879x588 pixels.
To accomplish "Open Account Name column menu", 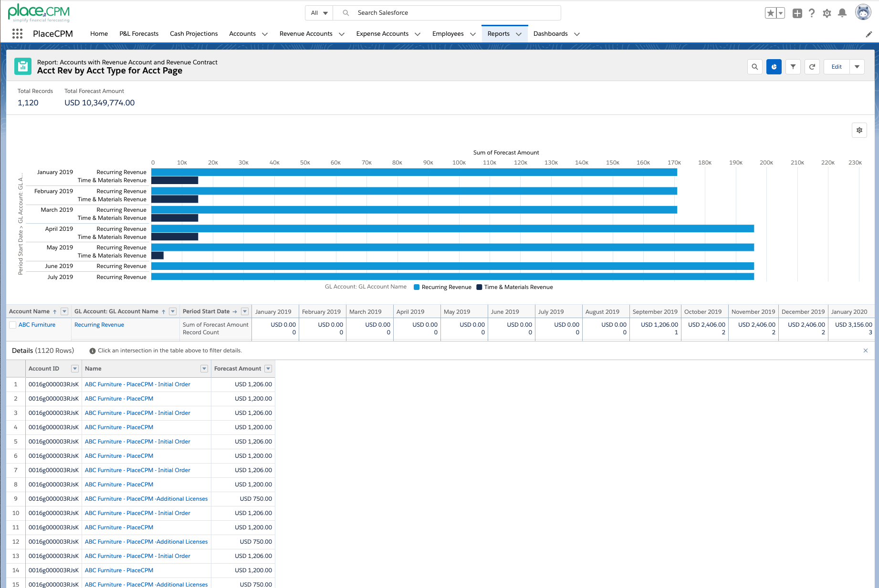I will click(x=64, y=312).
